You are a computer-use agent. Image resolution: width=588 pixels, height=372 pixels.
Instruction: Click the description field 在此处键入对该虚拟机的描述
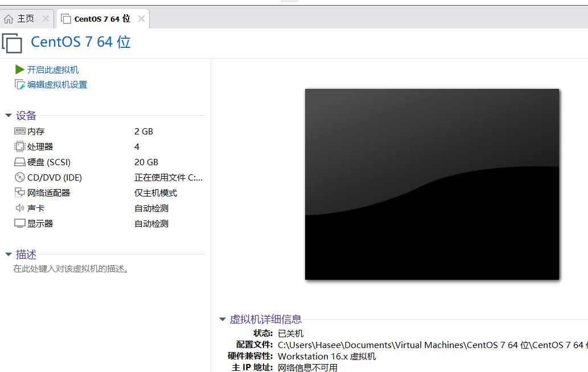tap(71, 269)
